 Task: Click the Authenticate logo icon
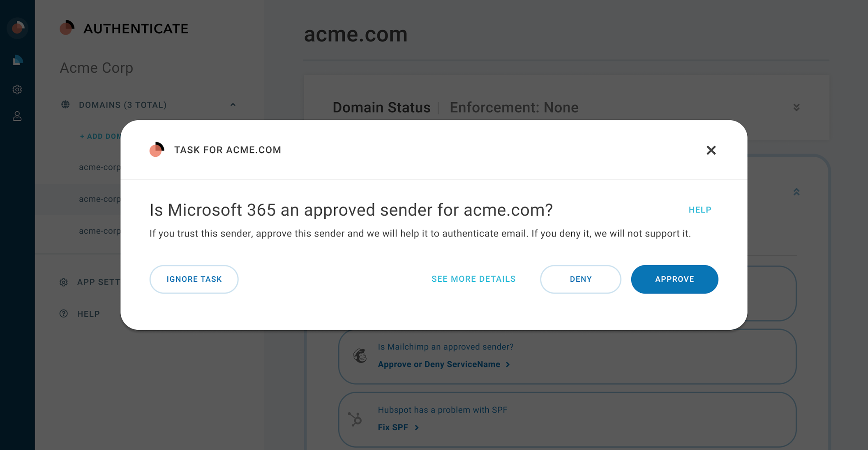coord(67,28)
